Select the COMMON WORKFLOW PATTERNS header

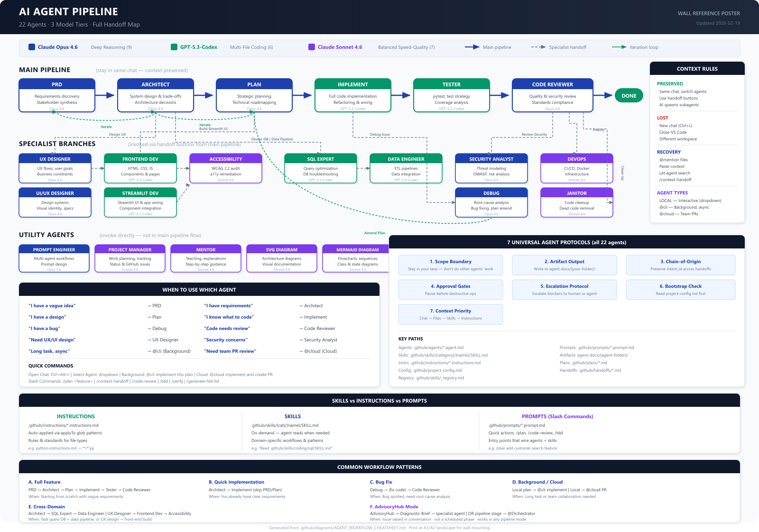(x=379, y=467)
